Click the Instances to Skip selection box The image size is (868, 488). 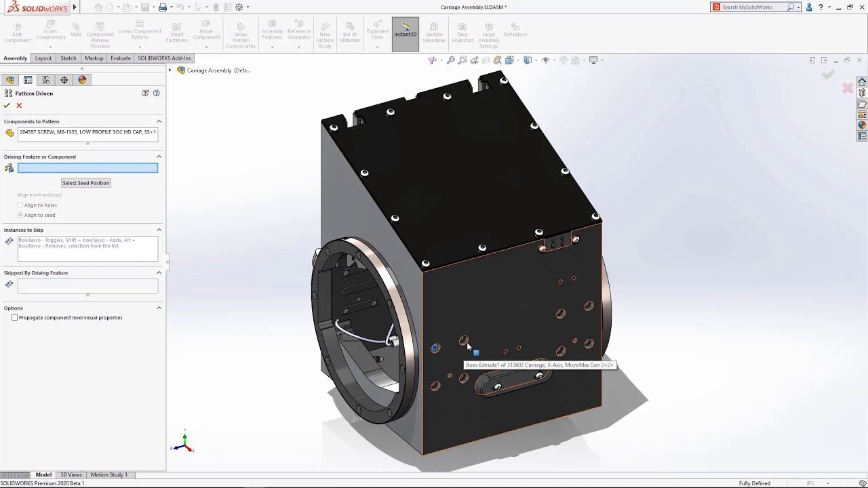coord(87,249)
